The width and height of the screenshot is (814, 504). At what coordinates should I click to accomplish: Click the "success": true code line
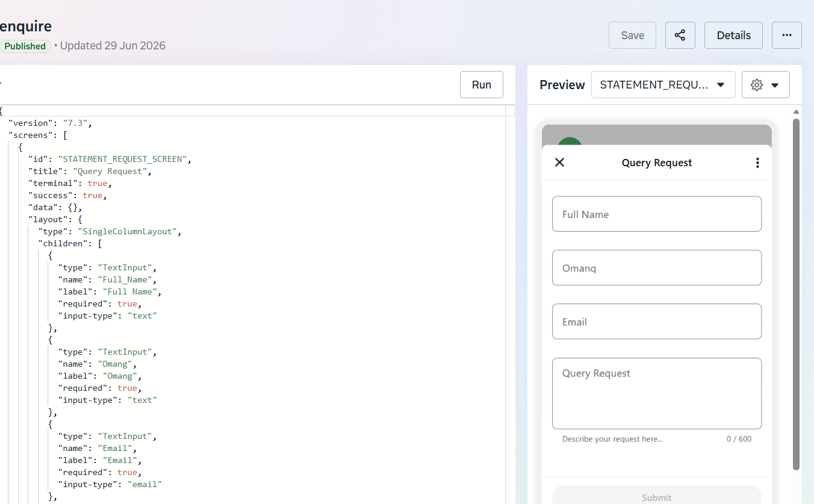coord(67,195)
